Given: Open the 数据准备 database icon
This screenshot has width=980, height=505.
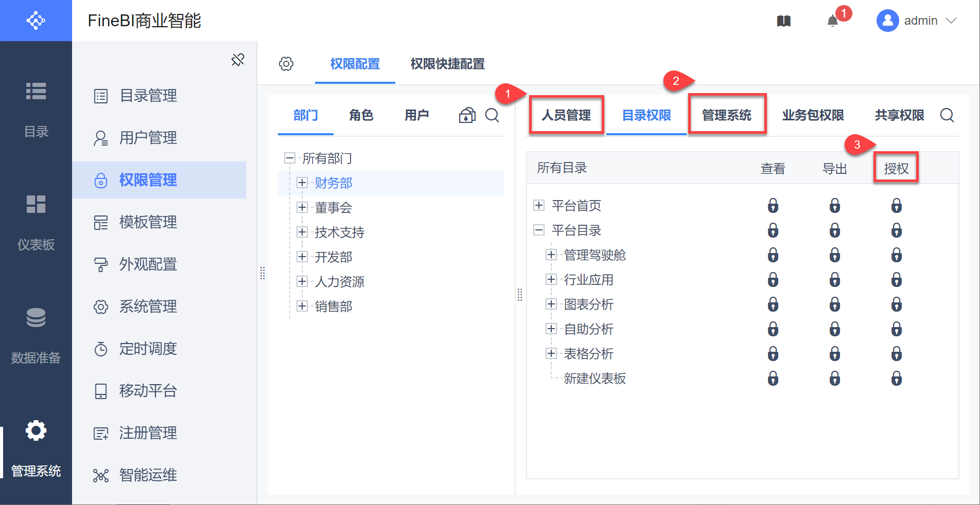Looking at the screenshot, I should click(x=36, y=318).
